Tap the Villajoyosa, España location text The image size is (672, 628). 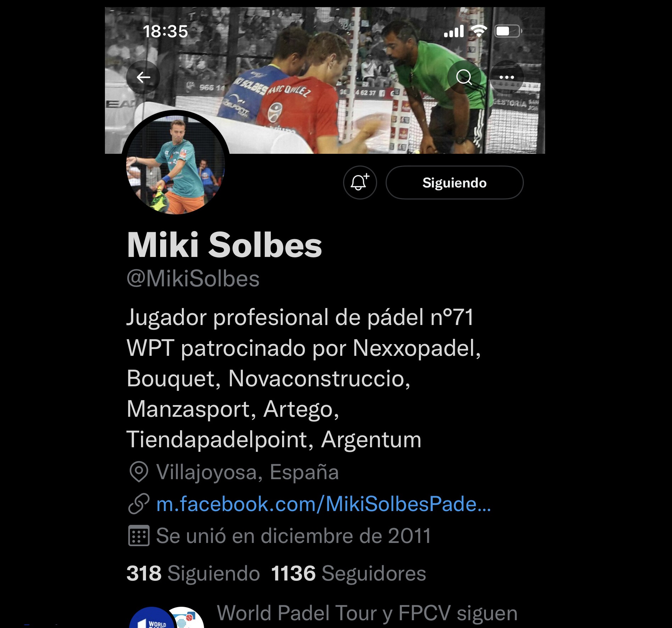[247, 472]
